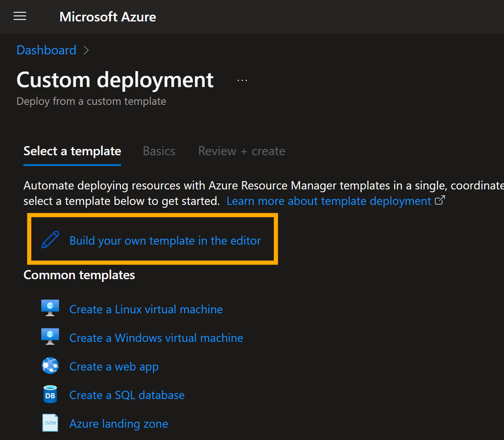
Task: Expand the breadcrumb chevron after Dashboard
Action: 87,50
